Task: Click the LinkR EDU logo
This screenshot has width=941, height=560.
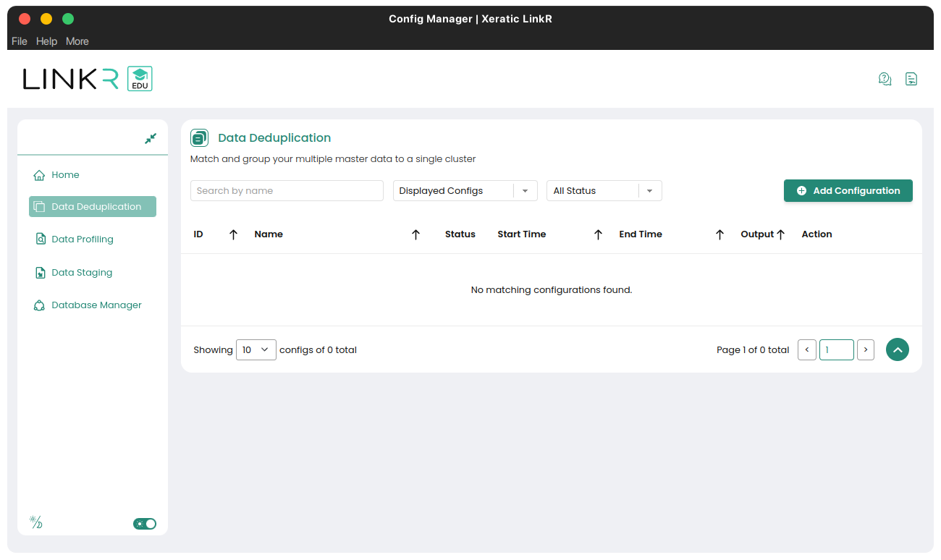Action: click(x=88, y=79)
